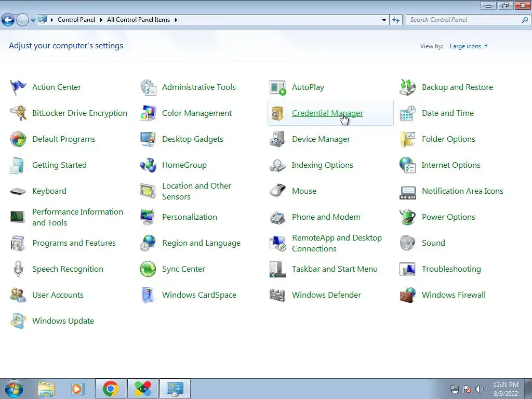Open the Color Management icon

pyautogui.click(x=148, y=113)
